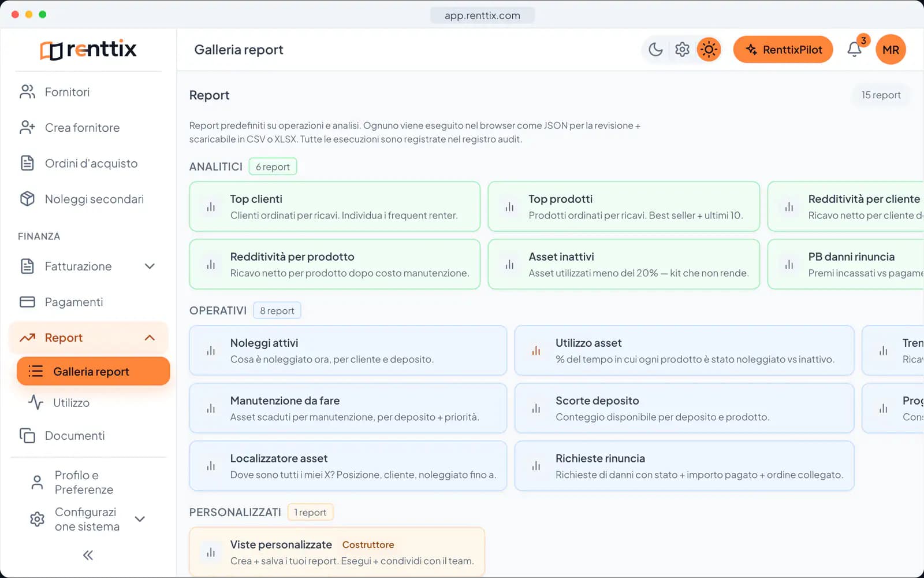Screen dimensions: 924x578
Task: Open the Top clienti report card
Action: click(x=335, y=206)
